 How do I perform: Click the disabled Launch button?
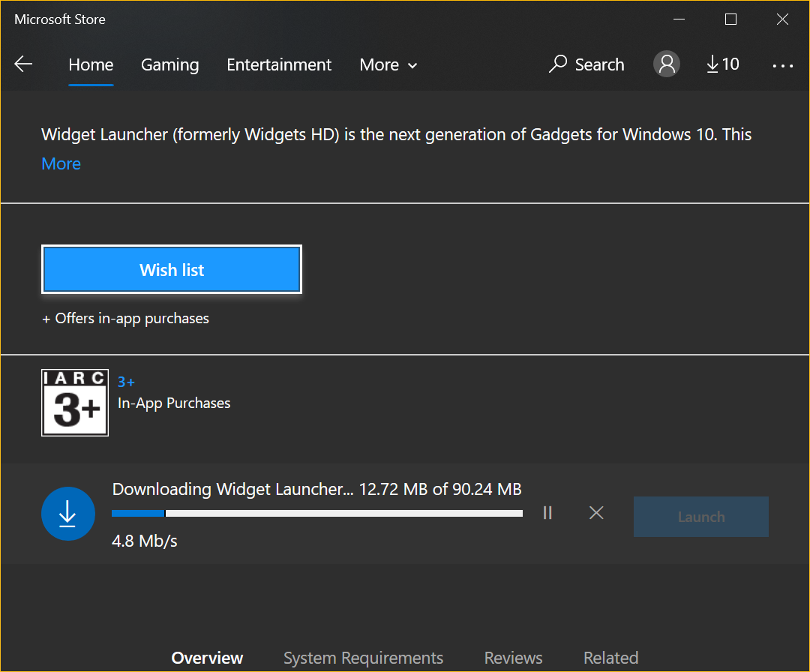700,516
